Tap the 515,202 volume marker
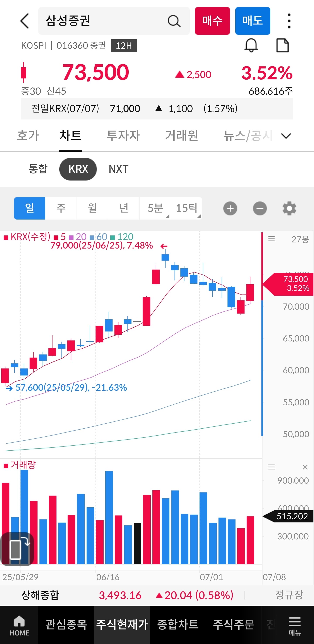 [x=288, y=516]
